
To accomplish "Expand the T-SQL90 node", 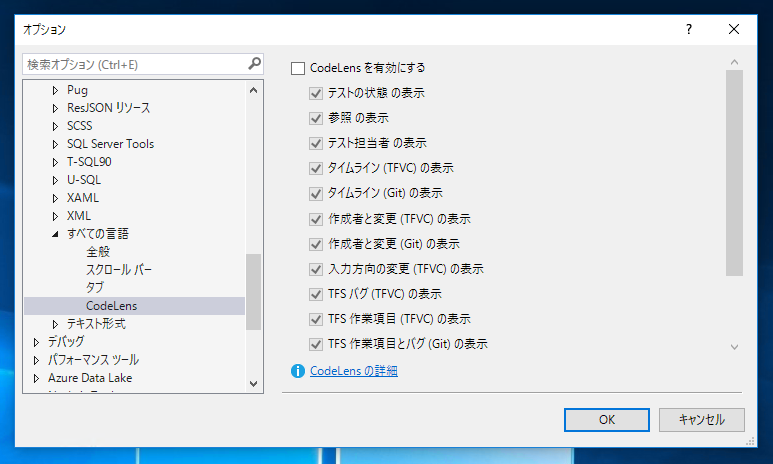I will click(55, 162).
